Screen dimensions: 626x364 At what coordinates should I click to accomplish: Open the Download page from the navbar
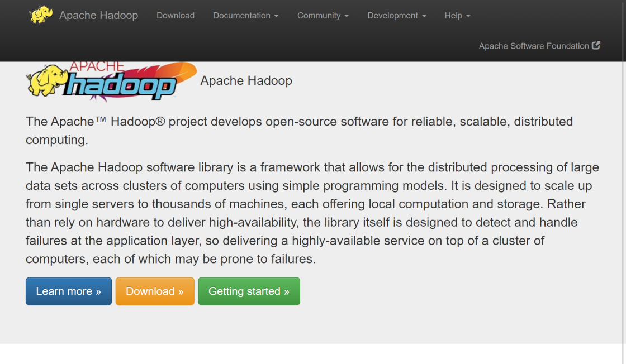pyautogui.click(x=176, y=16)
